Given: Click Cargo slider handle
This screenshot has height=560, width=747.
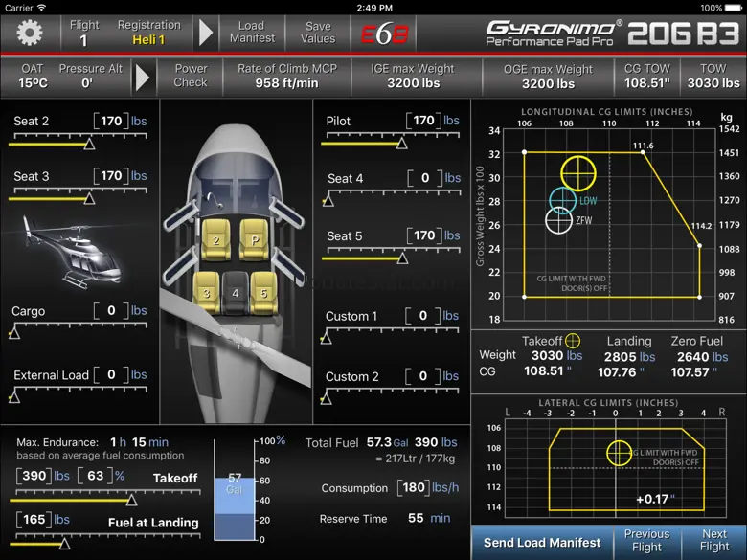Looking at the screenshot, I should coord(14,333).
